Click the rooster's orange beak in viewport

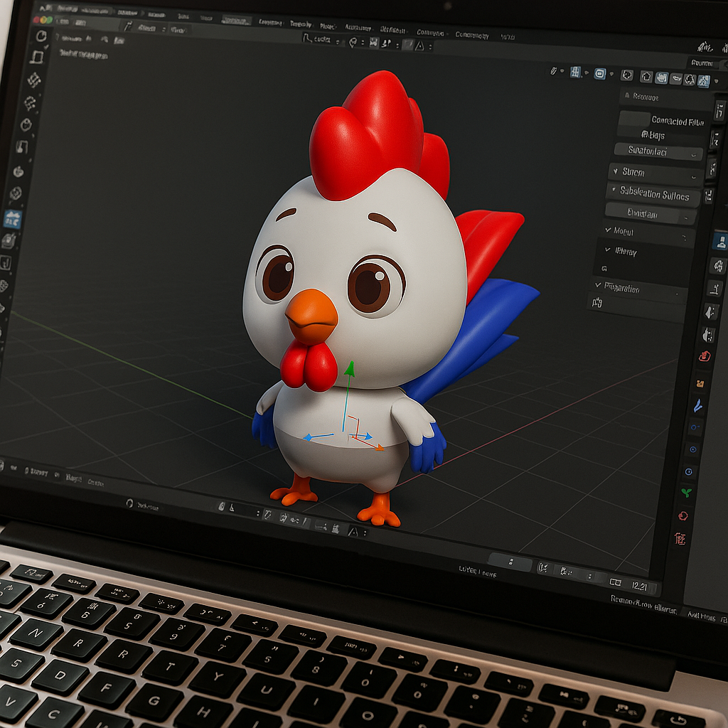(x=311, y=316)
